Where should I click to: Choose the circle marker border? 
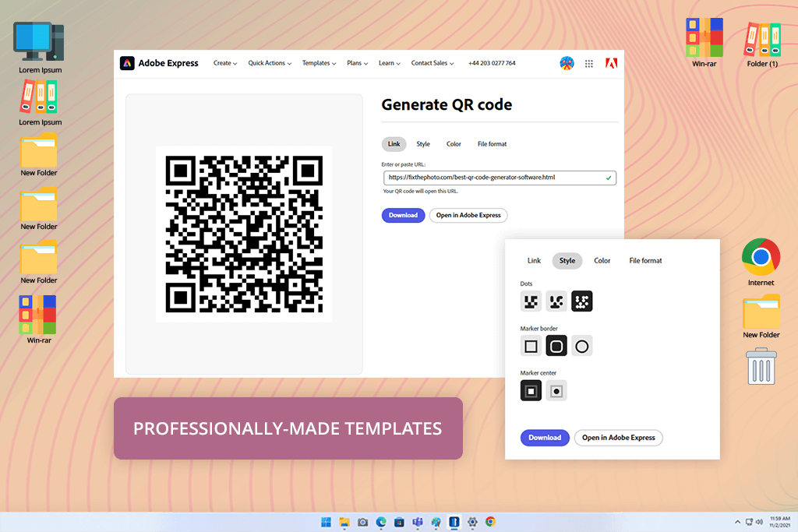[x=581, y=346]
